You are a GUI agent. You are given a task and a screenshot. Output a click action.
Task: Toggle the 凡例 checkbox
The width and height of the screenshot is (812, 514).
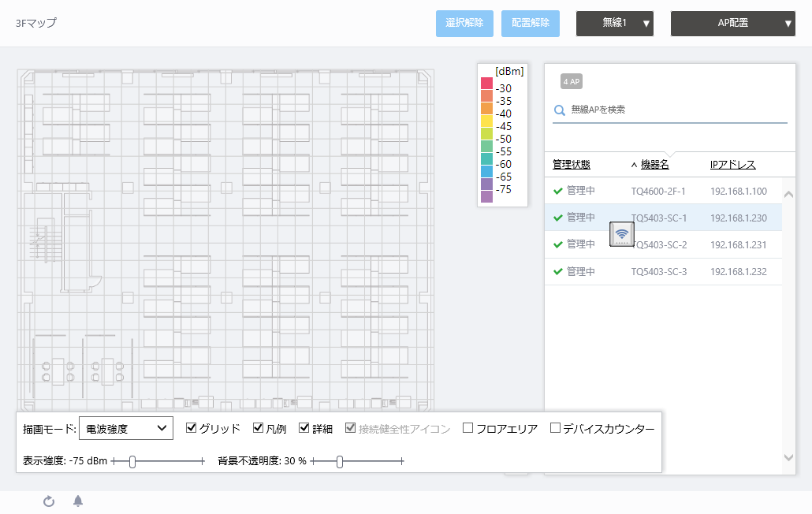coord(258,428)
